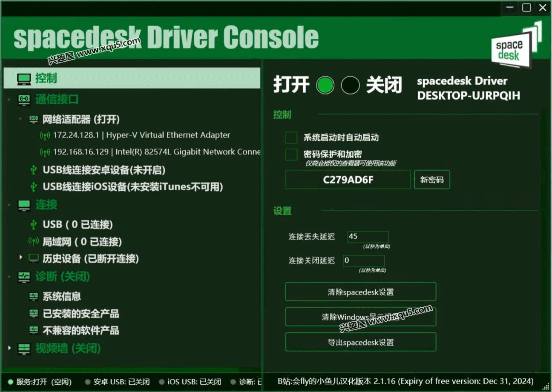Select the 控制 monitor icon in tree

(x=24, y=79)
